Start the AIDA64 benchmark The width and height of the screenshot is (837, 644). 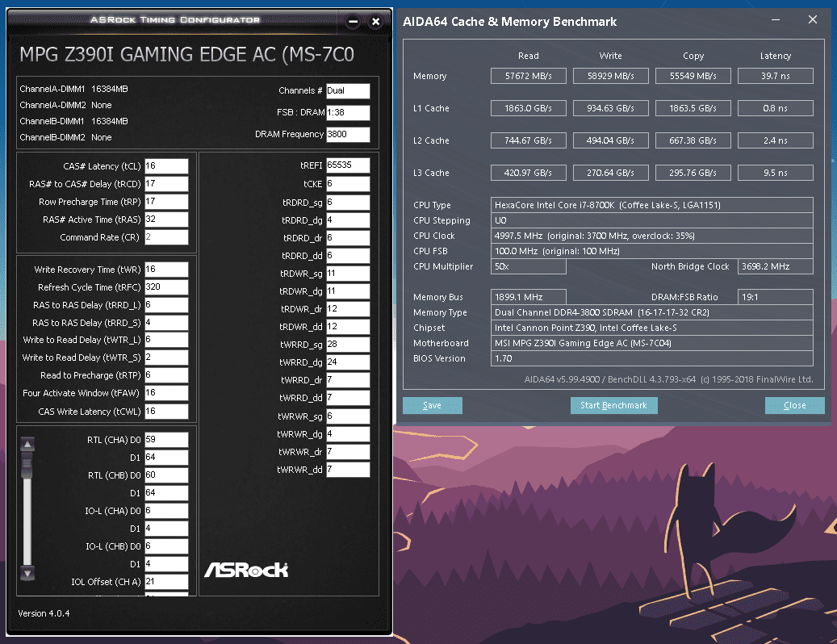614,405
